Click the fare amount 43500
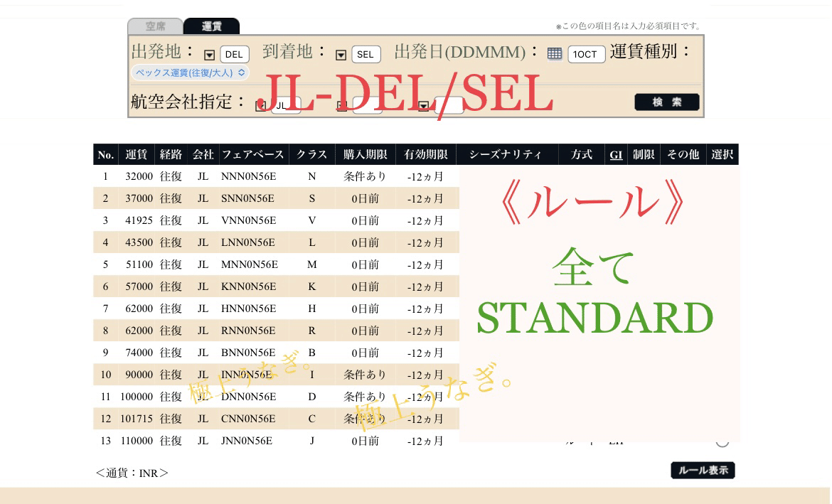Image resolution: width=832 pixels, height=504 pixels. [x=139, y=242]
